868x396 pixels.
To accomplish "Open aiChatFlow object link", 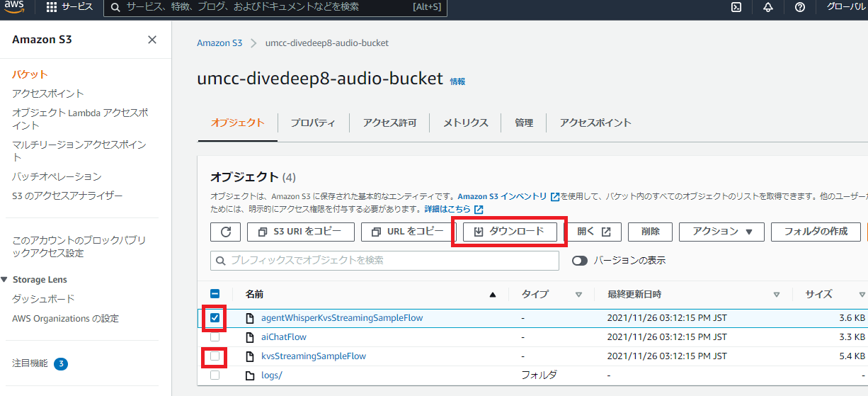I will (x=284, y=337).
